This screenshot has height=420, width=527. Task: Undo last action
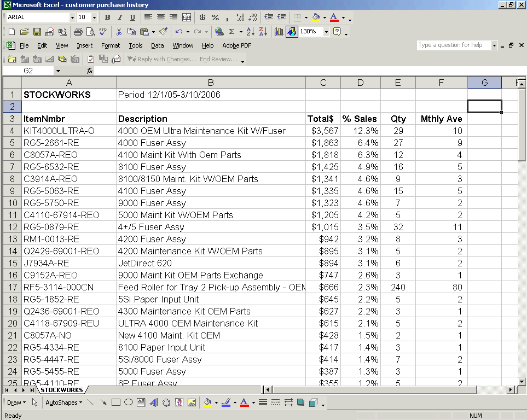[179, 32]
